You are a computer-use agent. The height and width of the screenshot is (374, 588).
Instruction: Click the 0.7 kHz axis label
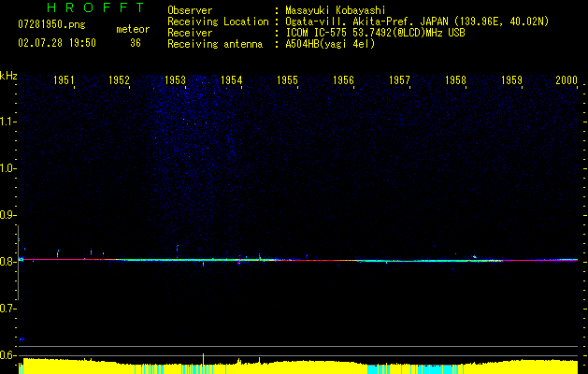coord(7,309)
